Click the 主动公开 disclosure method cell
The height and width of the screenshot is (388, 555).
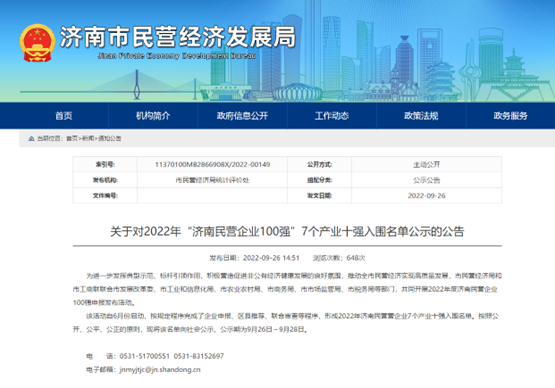coord(427,165)
